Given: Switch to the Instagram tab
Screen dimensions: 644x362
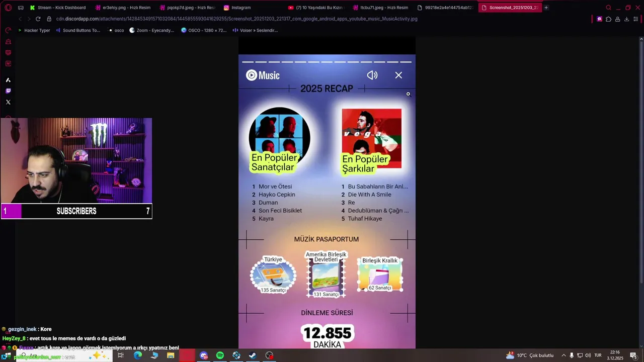Looking at the screenshot, I should [x=252, y=8].
